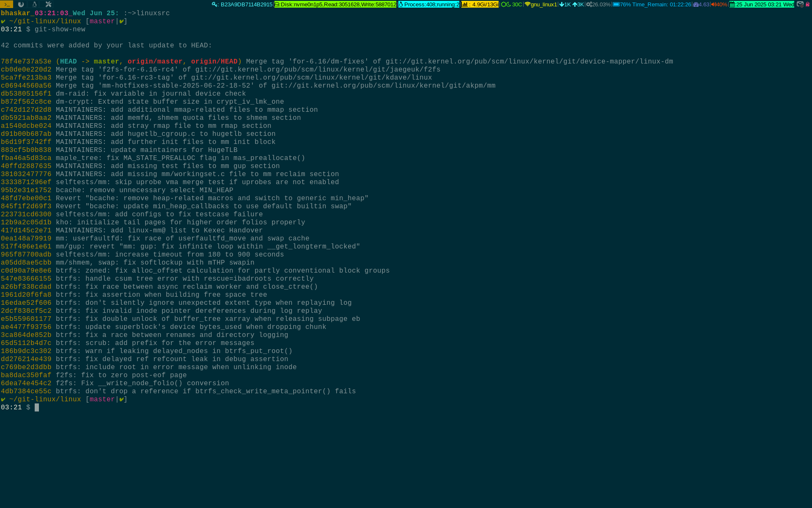Click commit 417d145c2e71 Kexec Handover line
Viewport: 812px width, 508px height.
132,230
